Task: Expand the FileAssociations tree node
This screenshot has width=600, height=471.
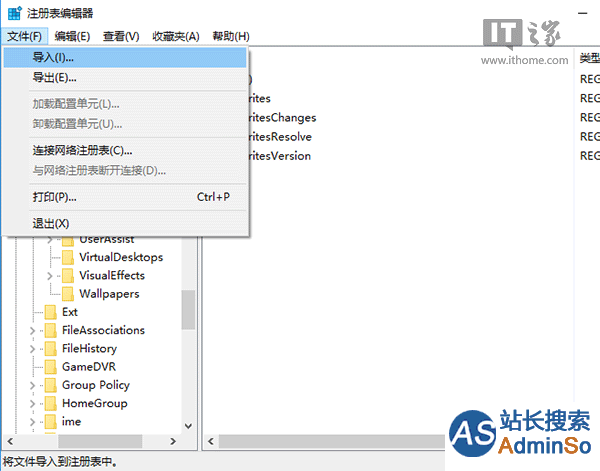Action: tap(32, 331)
